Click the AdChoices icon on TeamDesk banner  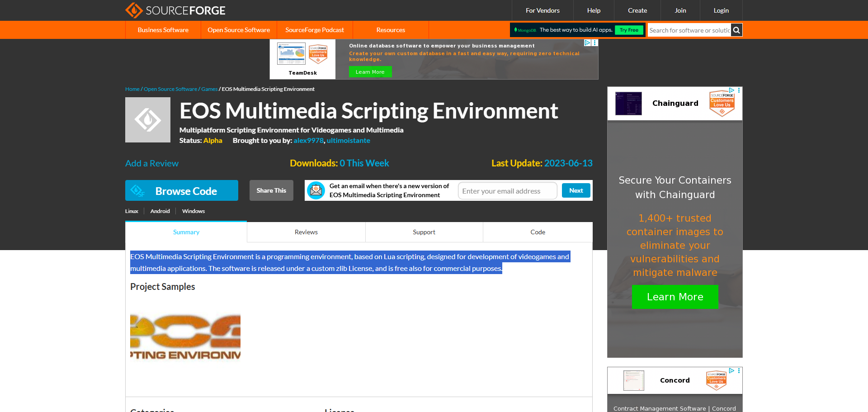587,43
